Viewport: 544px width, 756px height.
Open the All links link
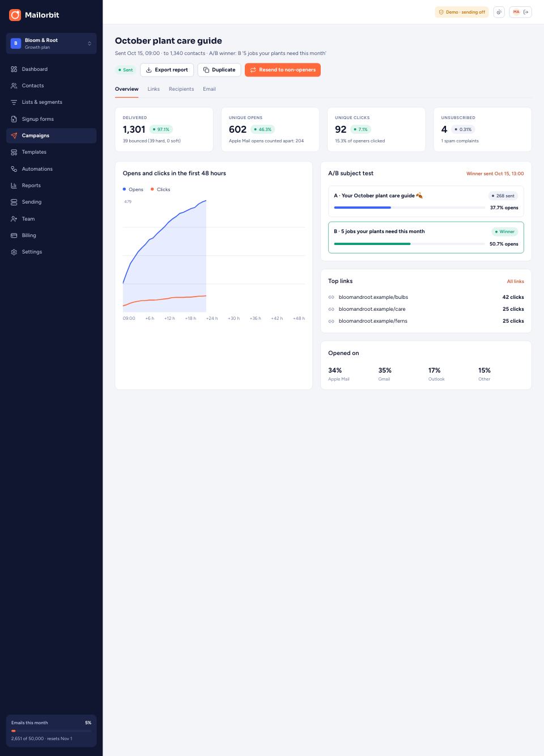coord(516,281)
